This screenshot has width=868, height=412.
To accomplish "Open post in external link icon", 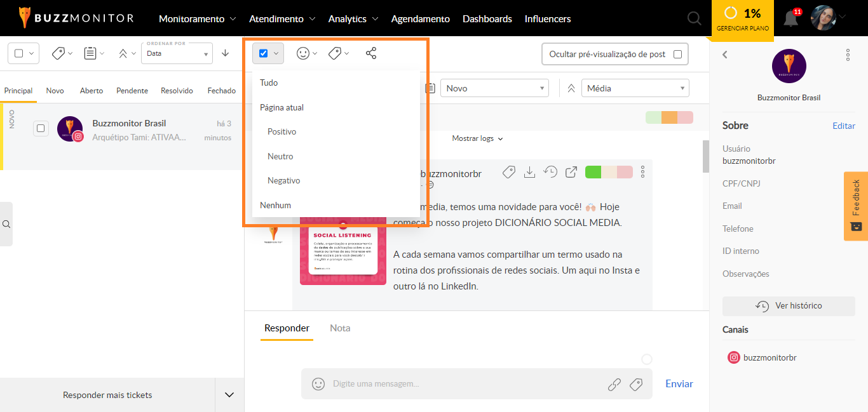I will click(571, 171).
